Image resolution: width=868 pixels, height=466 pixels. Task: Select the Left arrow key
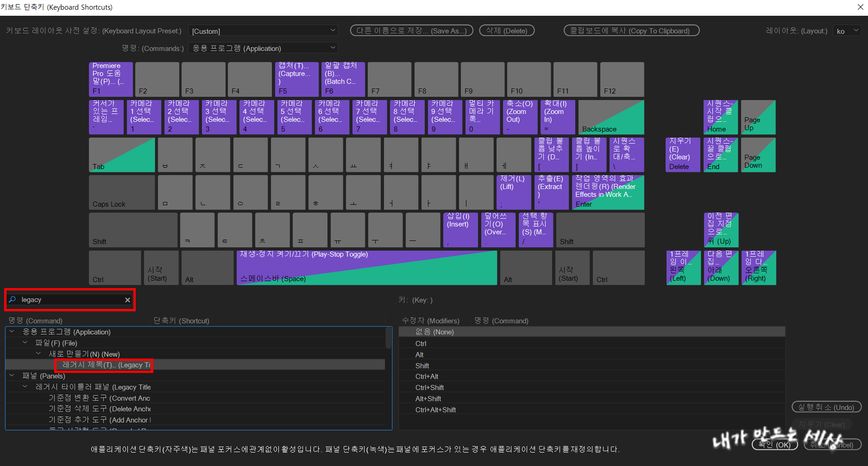[683, 268]
